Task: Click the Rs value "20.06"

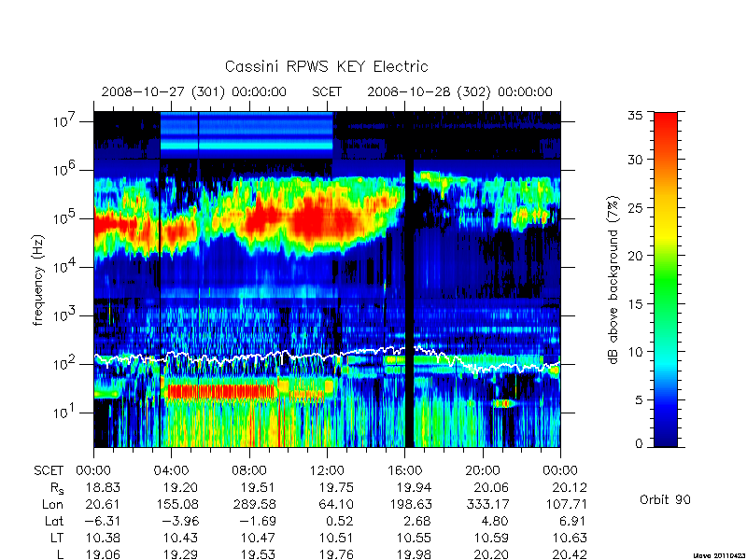Action: pyautogui.click(x=491, y=487)
